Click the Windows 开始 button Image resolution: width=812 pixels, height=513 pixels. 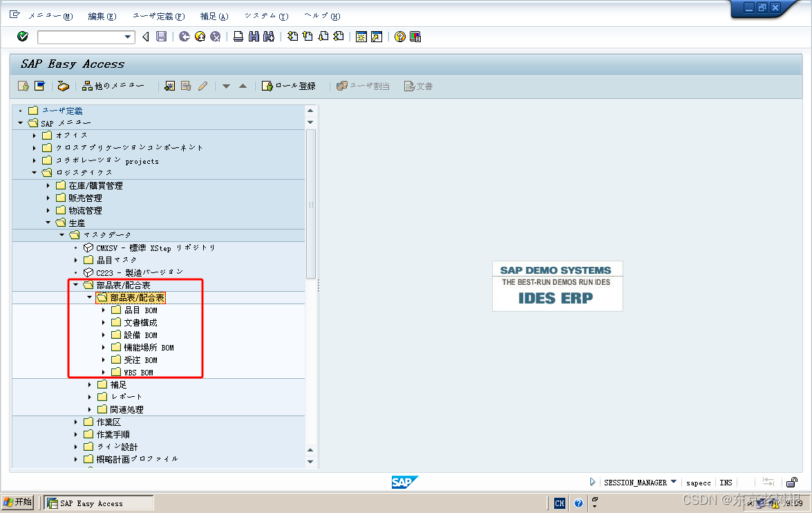[17, 503]
